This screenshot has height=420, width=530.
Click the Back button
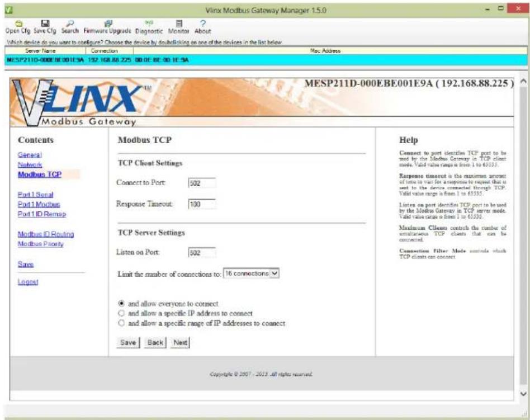tap(155, 343)
